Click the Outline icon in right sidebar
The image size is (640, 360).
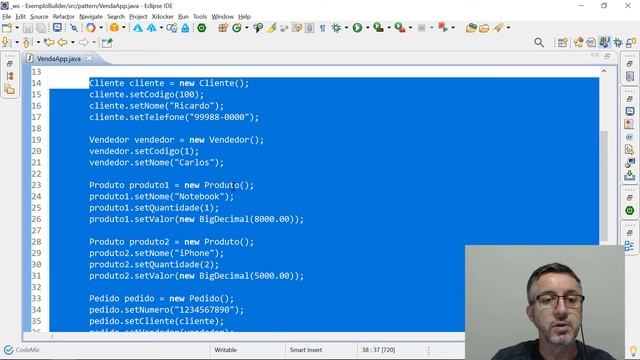click(x=629, y=246)
